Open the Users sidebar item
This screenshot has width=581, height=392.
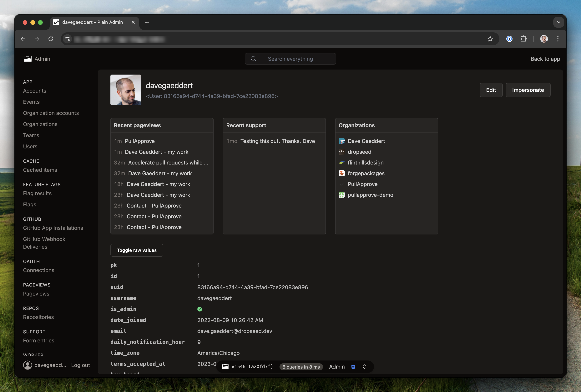point(30,147)
